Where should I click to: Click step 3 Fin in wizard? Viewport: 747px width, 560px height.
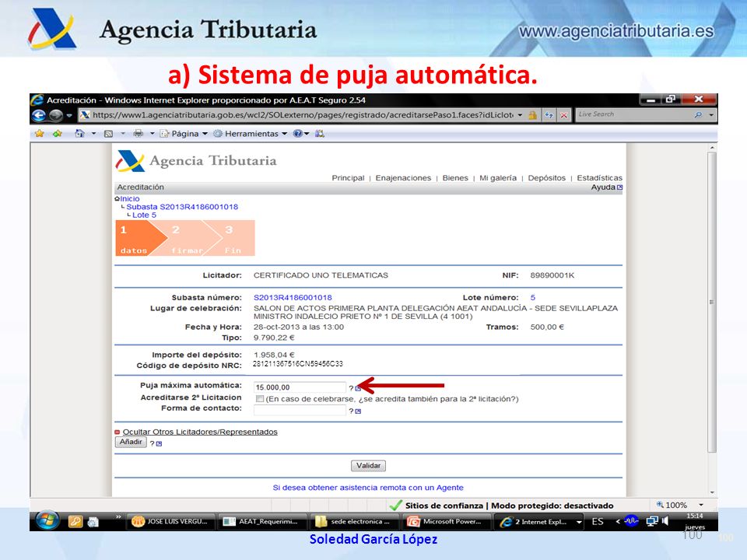point(233,238)
